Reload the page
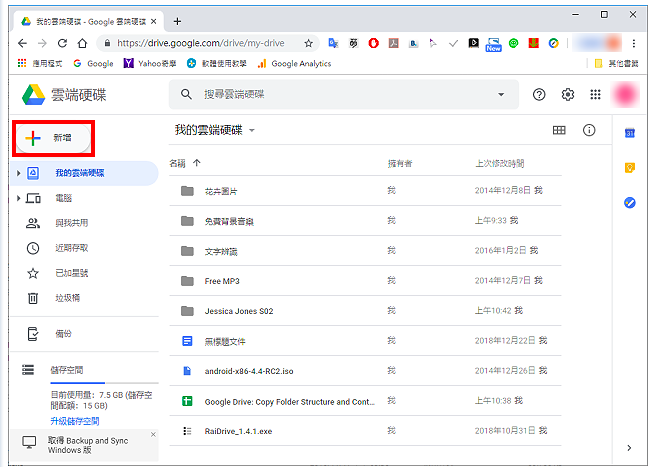 [x=62, y=43]
